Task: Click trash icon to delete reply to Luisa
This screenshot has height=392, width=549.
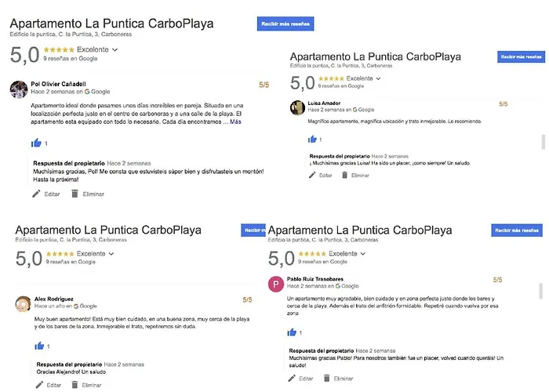Action: click(x=344, y=175)
